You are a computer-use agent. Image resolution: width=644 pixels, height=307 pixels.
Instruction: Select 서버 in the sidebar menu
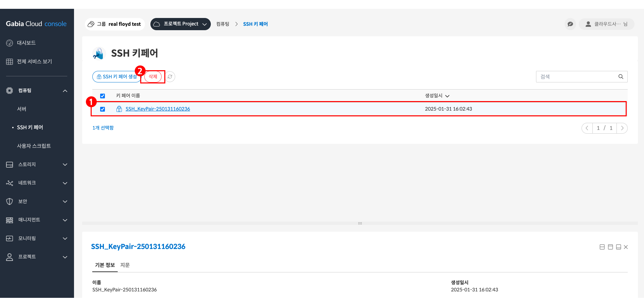point(22,109)
